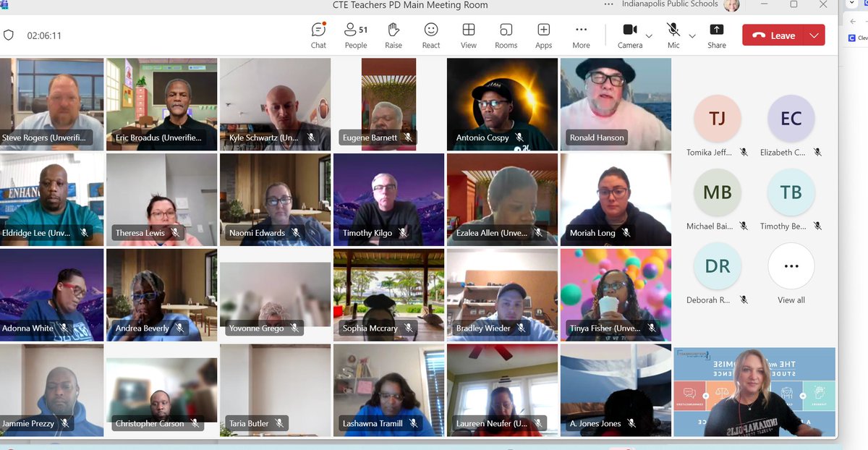Open breakout Rooms
Viewport: 868px width, 450px height.
click(x=506, y=35)
